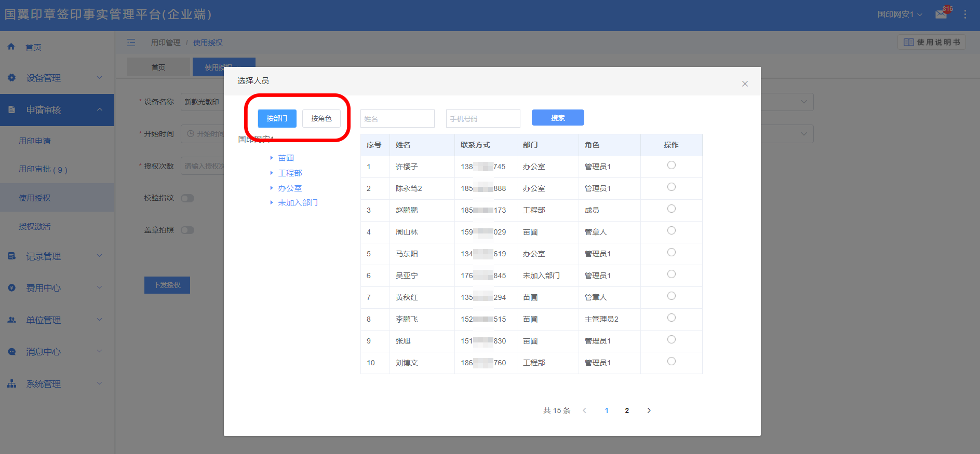980x454 pixels.
Task: Open the 使用授权 sidebar item
Action: coord(57,198)
